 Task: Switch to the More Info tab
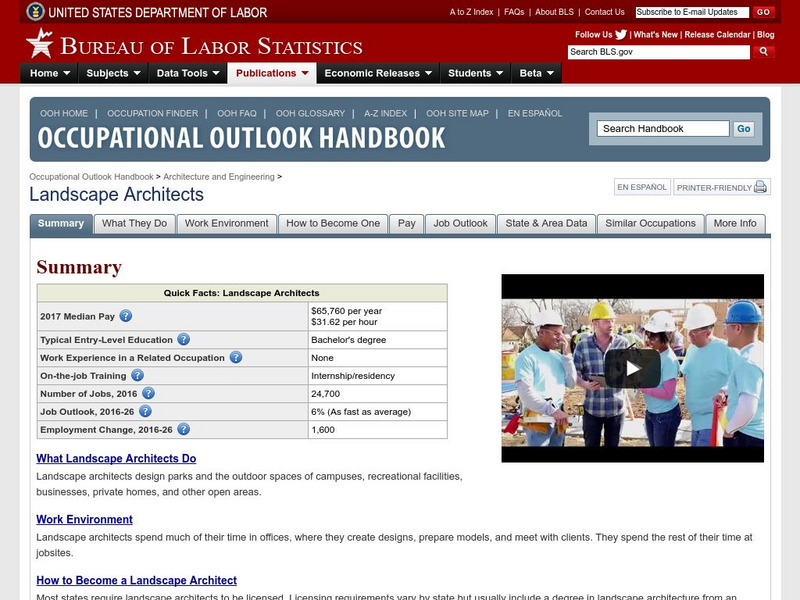735,224
